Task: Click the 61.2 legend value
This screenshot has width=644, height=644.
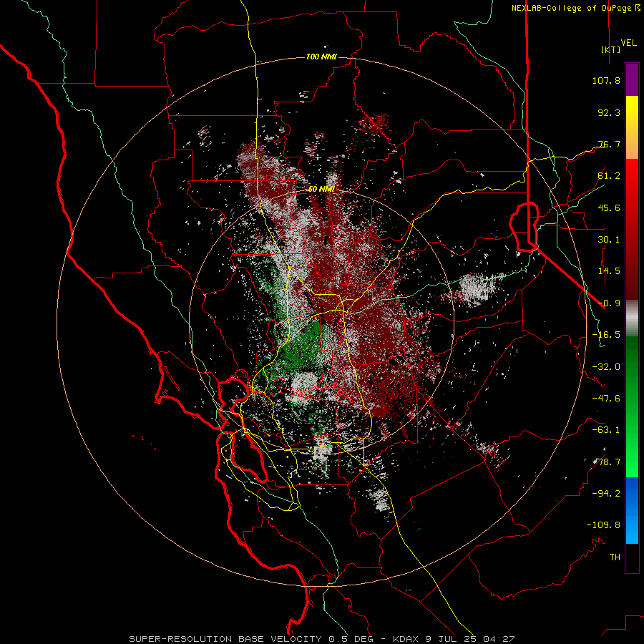Action: click(609, 176)
